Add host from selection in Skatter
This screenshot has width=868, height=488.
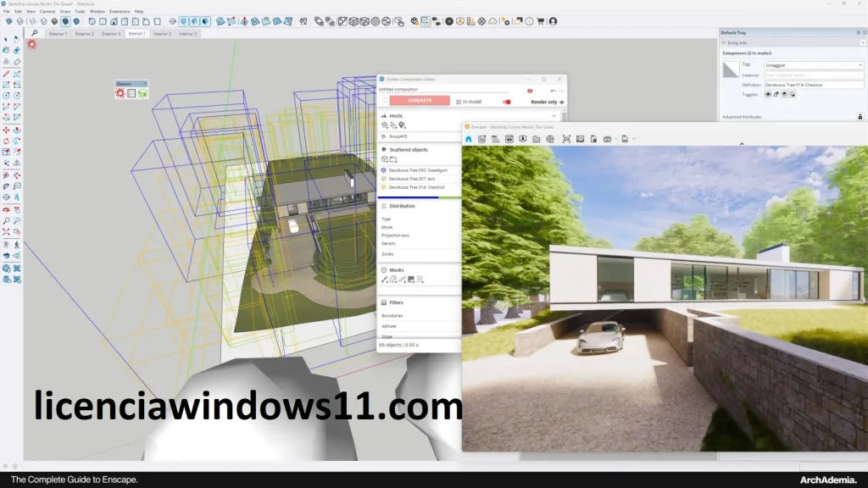tap(385, 125)
